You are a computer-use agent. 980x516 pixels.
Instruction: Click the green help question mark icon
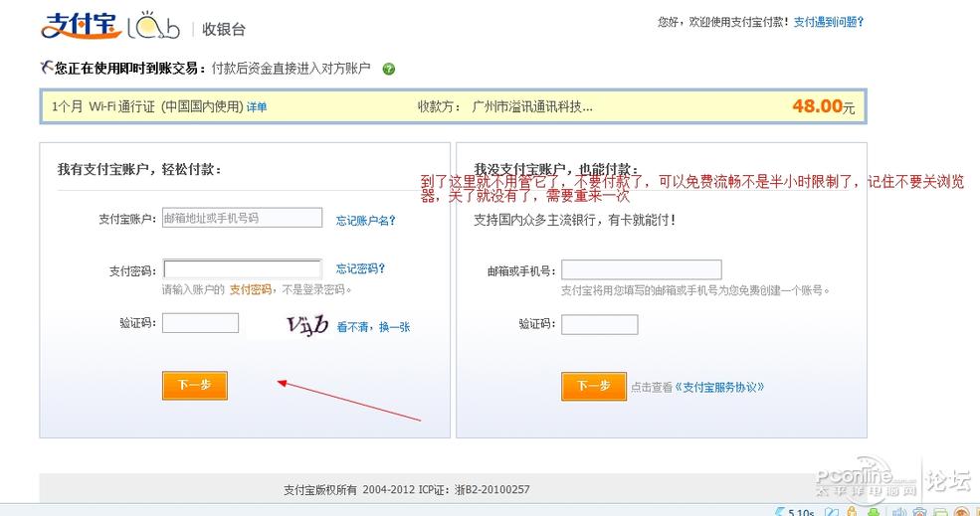(x=389, y=69)
